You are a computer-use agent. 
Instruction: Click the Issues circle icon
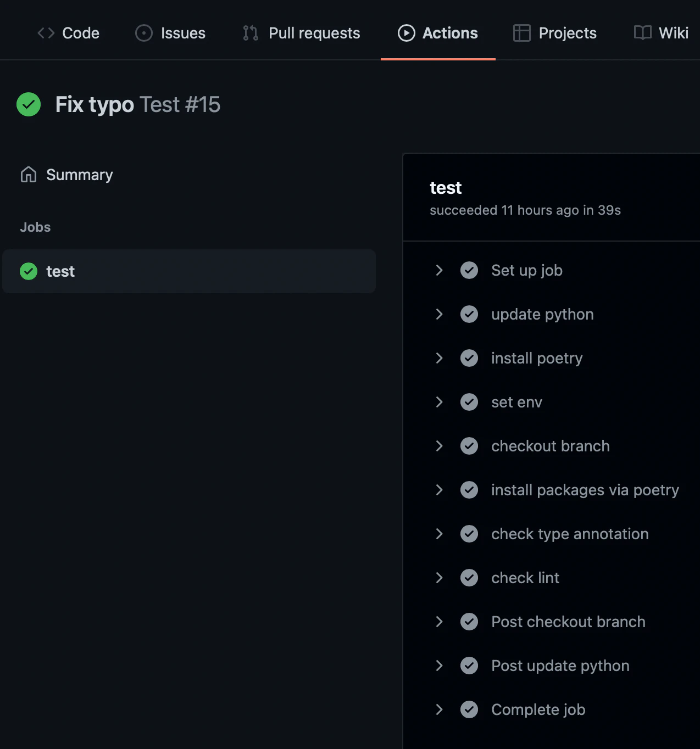[143, 33]
